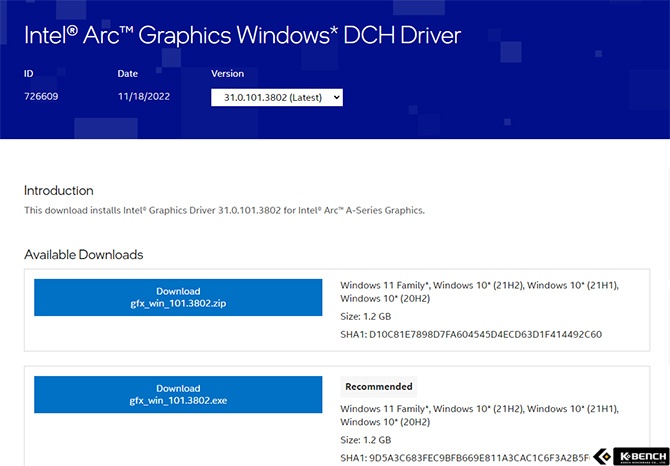
Task: Click the Size: 1.2 GB text for zip download
Action: (x=366, y=317)
